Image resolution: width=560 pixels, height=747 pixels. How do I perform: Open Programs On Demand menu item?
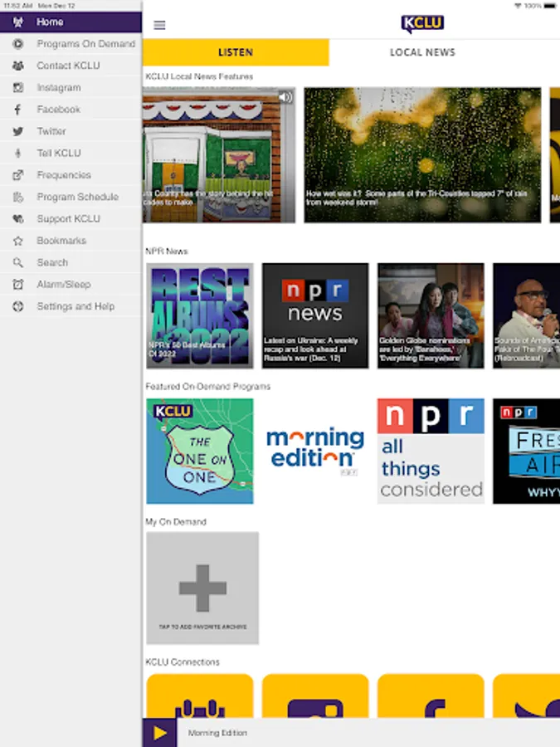tap(71, 44)
